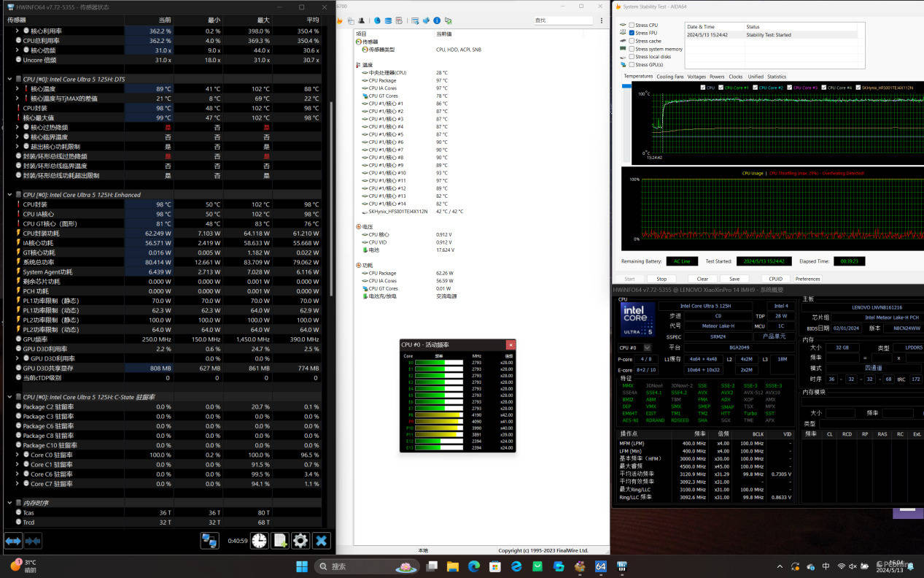
Task: Click the Clear button in AIDA64
Action: [702, 279]
